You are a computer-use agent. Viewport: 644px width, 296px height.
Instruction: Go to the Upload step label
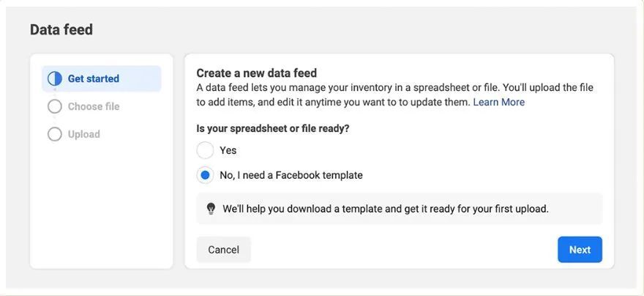84,134
